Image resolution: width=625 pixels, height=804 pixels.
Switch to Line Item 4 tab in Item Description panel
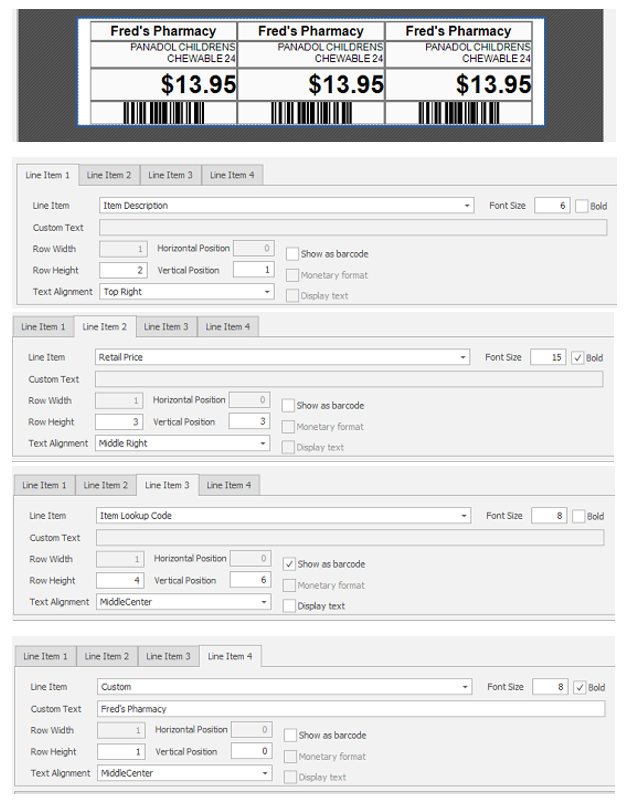click(232, 175)
